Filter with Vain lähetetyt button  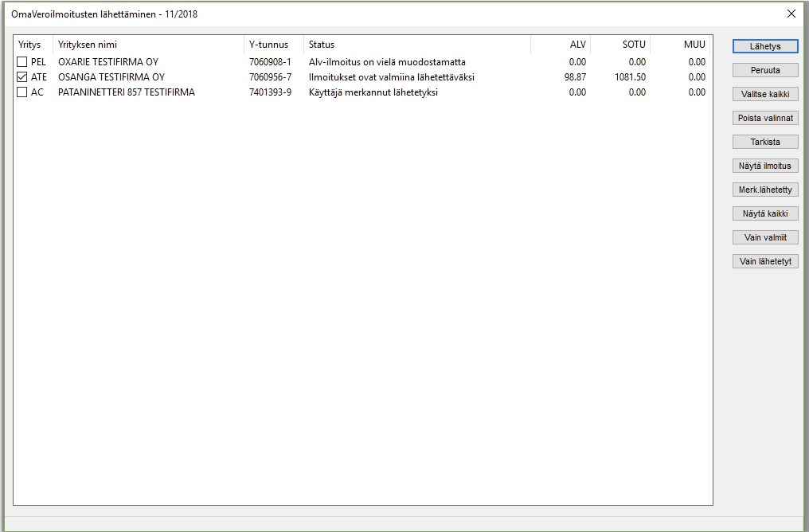764,261
